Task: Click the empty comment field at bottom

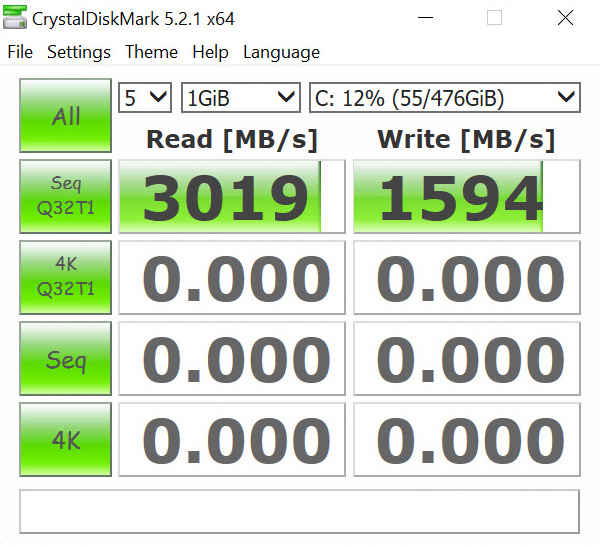Action: coord(300,511)
